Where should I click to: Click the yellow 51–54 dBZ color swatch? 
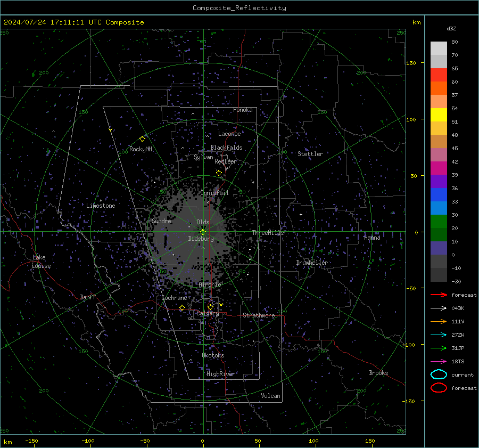[439, 115]
